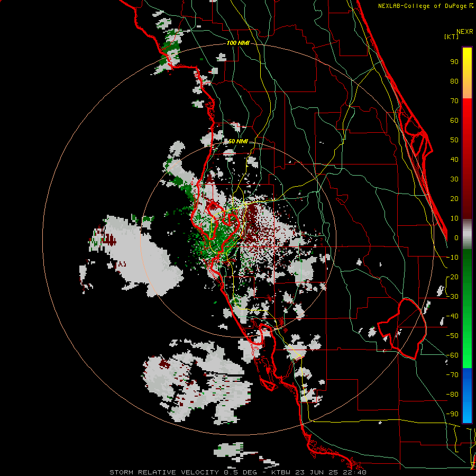
Task: Click the "[KT]" units label above color bar
Action: [x=452, y=36]
